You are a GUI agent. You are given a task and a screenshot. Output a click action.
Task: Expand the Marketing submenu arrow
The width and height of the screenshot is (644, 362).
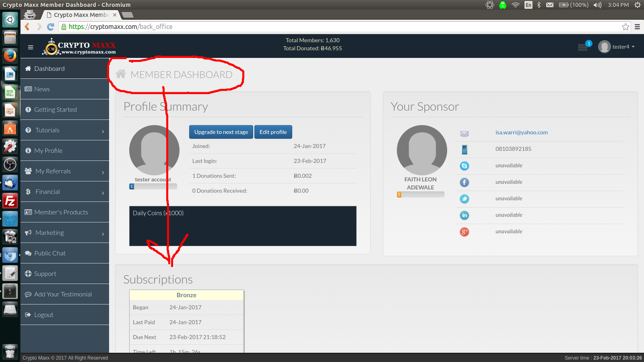click(103, 234)
